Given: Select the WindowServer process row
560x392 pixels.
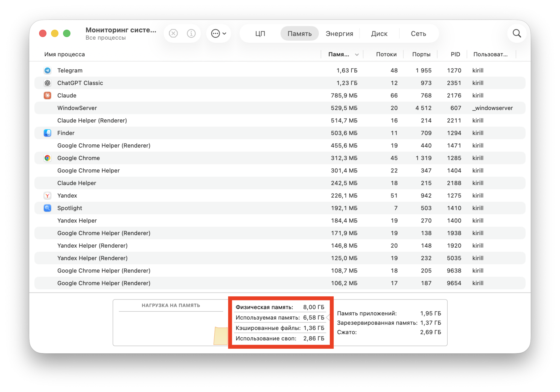Looking at the screenshot, I should coord(280,108).
